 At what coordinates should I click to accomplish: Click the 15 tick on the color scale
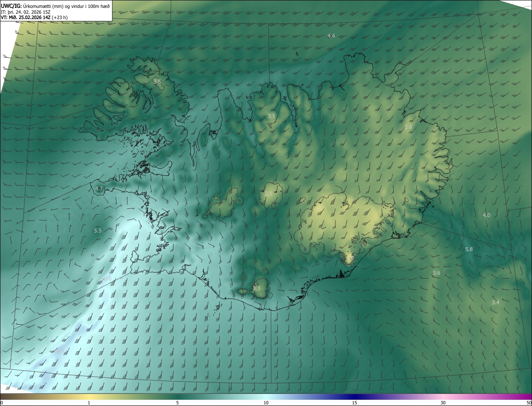pyautogui.click(x=355, y=403)
